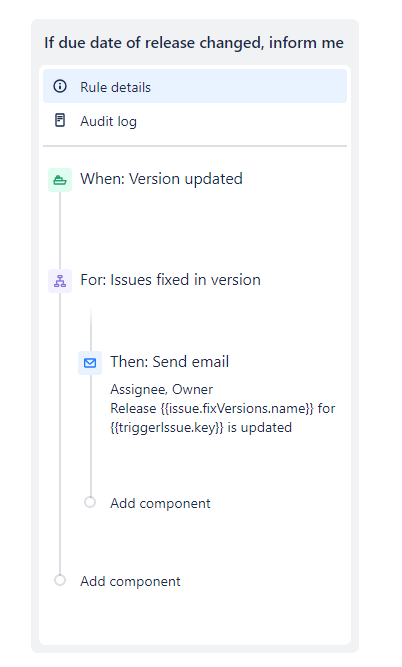Select For: Issues fixed in version branch
This screenshot has width=402, height=667.
click(171, 280)
